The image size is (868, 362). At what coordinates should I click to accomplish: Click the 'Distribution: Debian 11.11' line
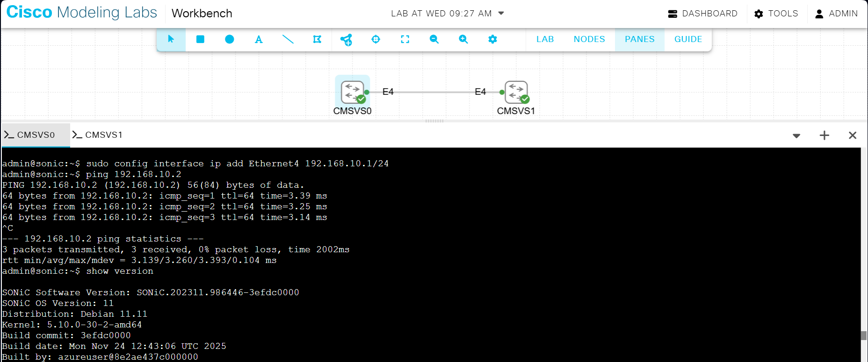click(x=75, y=314)
